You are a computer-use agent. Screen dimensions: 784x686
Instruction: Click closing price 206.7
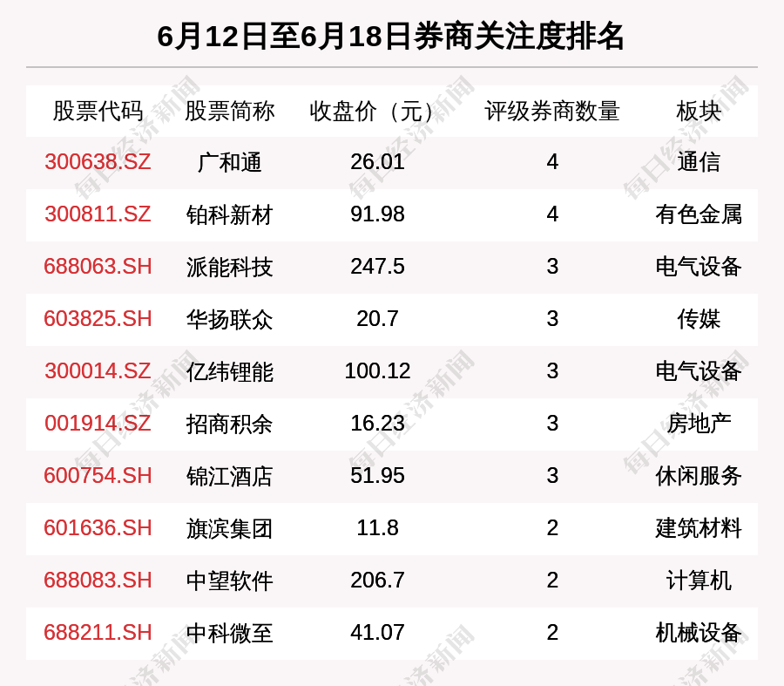(x=377, y=580)
